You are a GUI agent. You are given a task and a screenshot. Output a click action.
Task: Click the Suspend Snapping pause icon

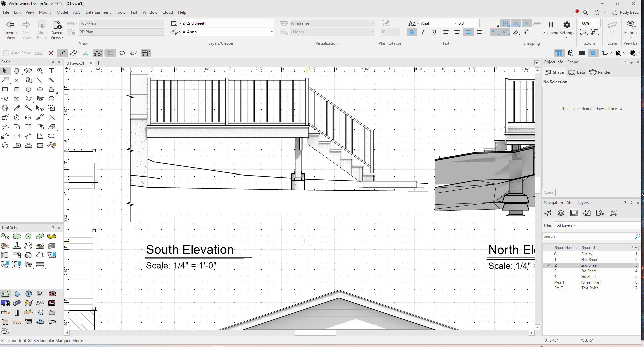pos(551,25)
